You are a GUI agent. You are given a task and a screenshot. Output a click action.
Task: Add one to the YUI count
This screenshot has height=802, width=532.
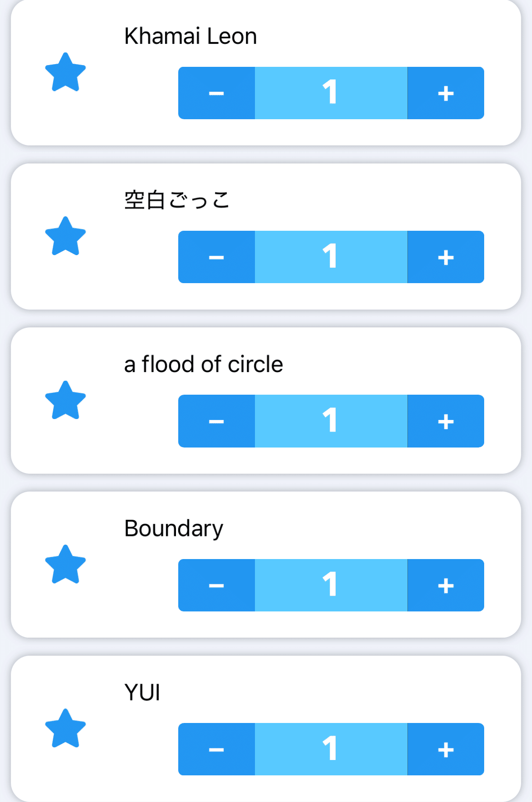coord(445,749)
